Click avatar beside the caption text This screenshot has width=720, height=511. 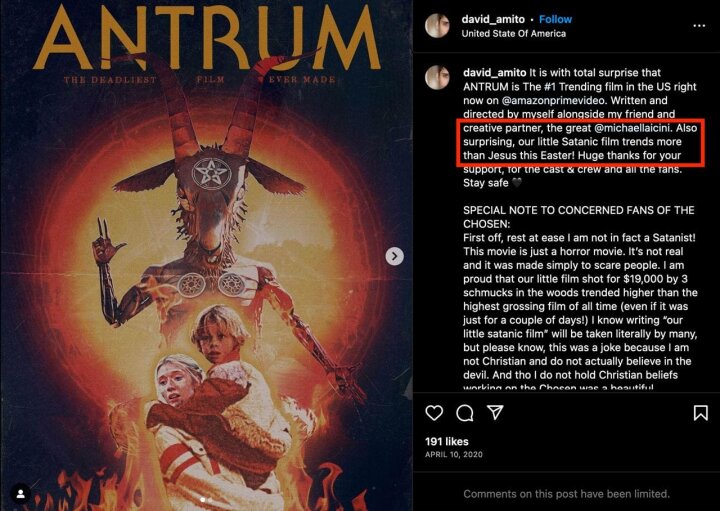click(437, 78)
